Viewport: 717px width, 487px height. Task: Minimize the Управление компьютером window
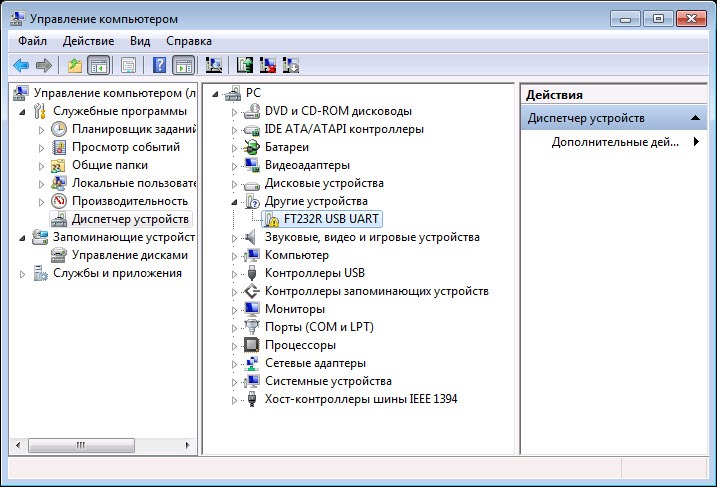625,18
